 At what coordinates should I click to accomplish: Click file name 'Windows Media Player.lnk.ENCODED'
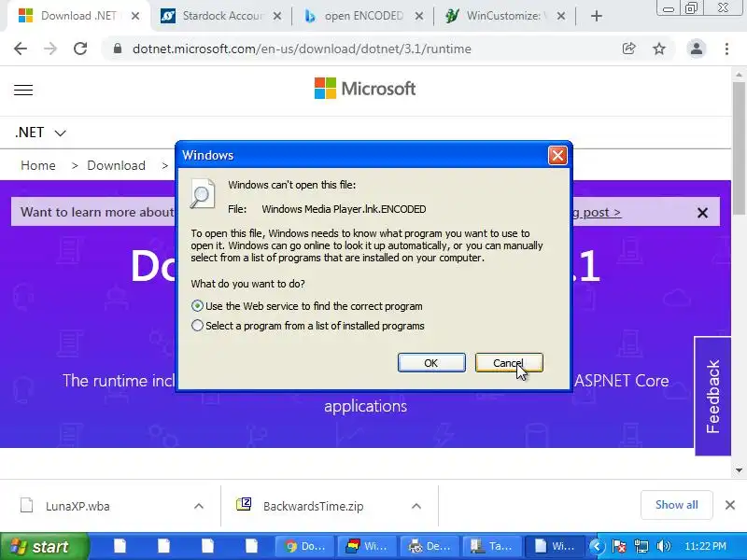click(344, 209)
